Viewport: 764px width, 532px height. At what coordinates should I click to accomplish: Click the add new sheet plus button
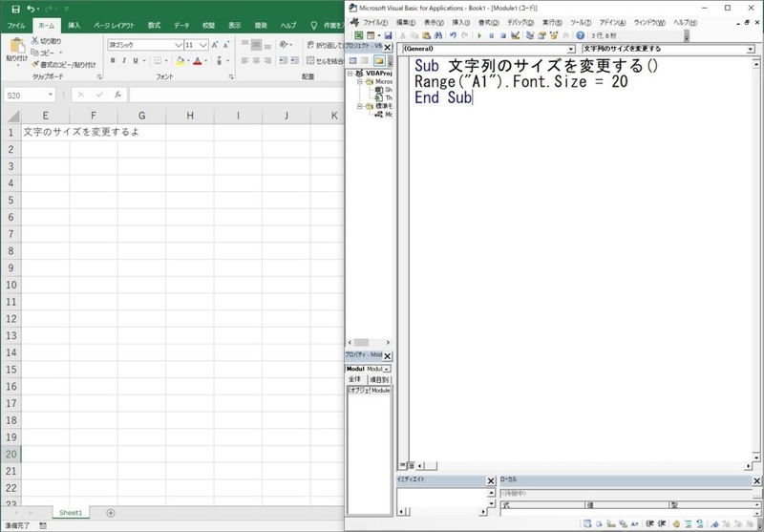pos(111,513)
